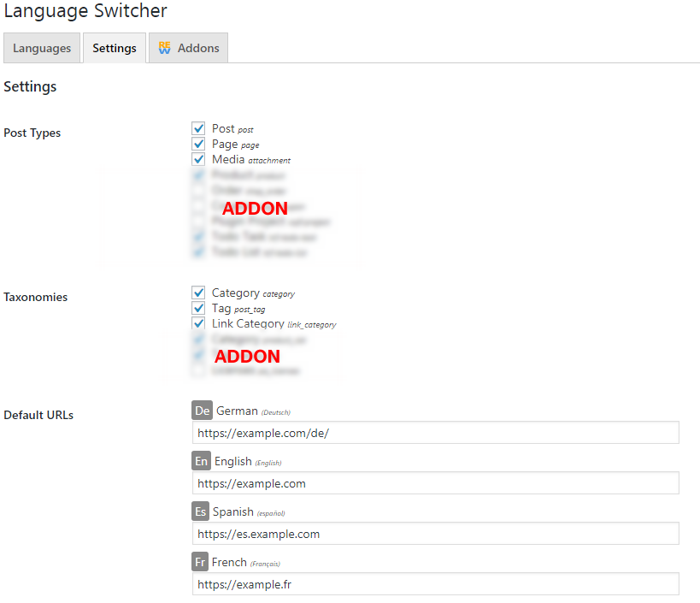Select the De German language flag badge

pyautogui.click(x=202, y=411)
